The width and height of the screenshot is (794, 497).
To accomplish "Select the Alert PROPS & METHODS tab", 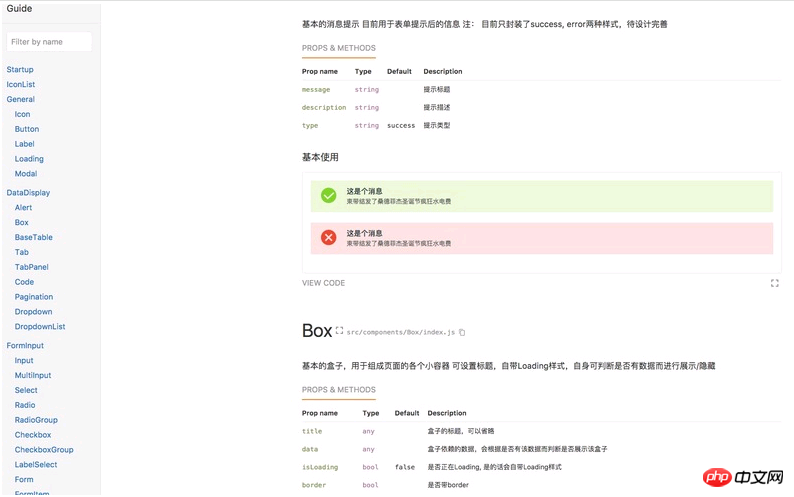I will tap(339, 48).
